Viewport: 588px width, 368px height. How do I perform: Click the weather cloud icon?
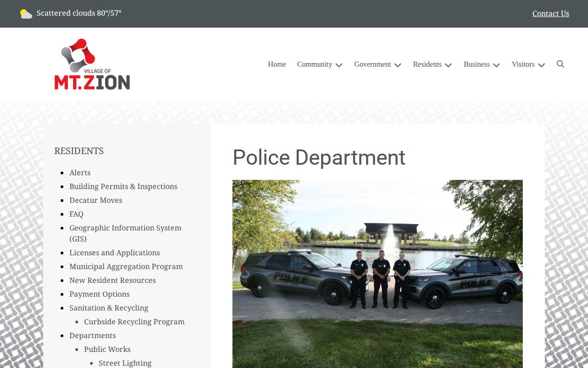pyautogui.click(x=26, y=14)
